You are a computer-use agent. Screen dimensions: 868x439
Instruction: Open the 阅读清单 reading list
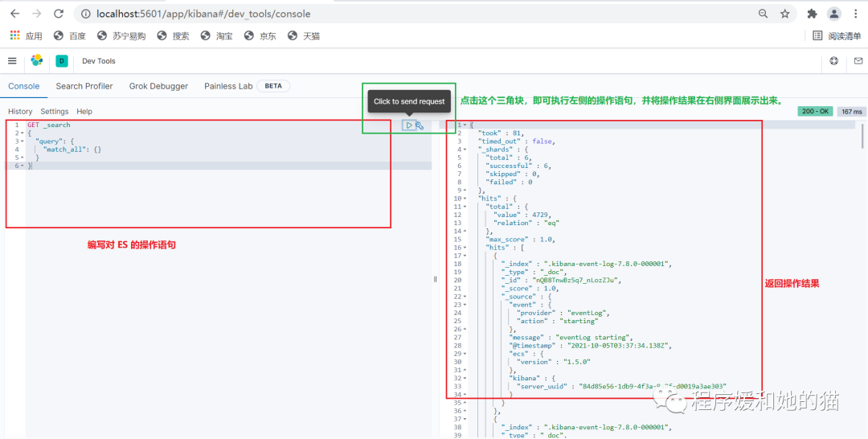837,36
